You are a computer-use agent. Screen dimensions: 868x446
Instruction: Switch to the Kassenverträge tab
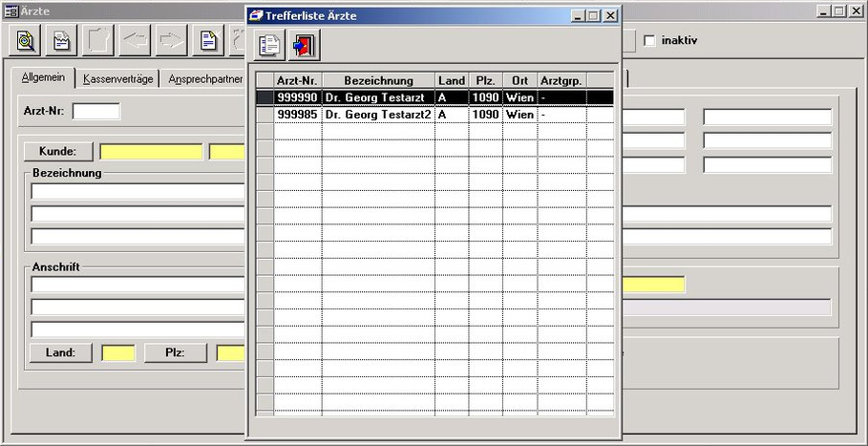click(x=117, y=79)
